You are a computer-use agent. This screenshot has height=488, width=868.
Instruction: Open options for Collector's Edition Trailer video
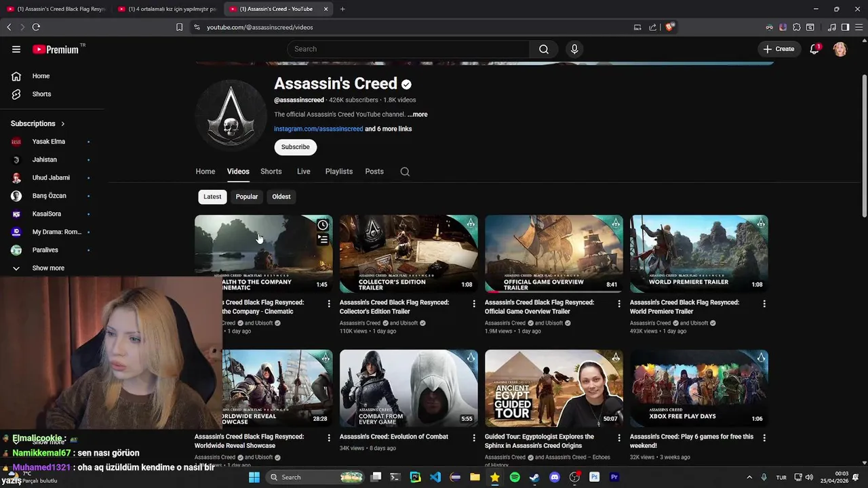coord(474,304)
